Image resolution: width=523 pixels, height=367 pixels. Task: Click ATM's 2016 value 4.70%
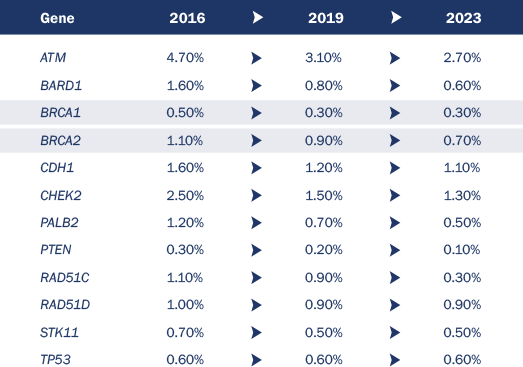coord(185,58)
